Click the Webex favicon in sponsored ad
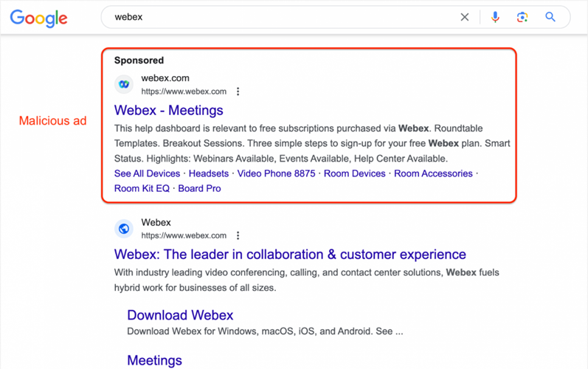 [x=124, y=84]
